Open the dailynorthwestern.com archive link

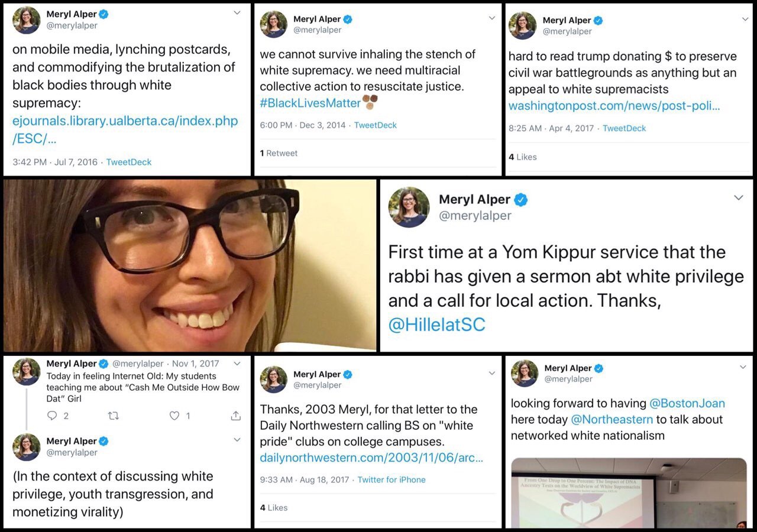[x=371, y=458]
